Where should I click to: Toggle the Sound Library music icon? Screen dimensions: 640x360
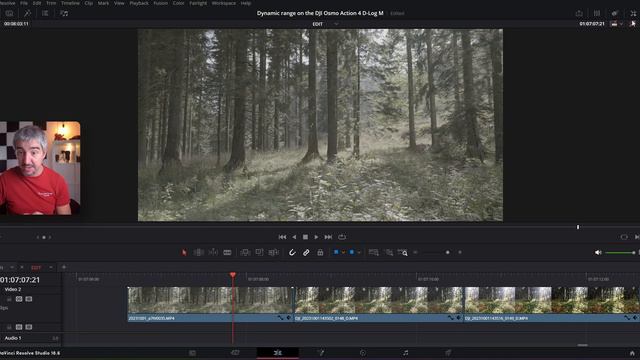click(x=64, y=13)
